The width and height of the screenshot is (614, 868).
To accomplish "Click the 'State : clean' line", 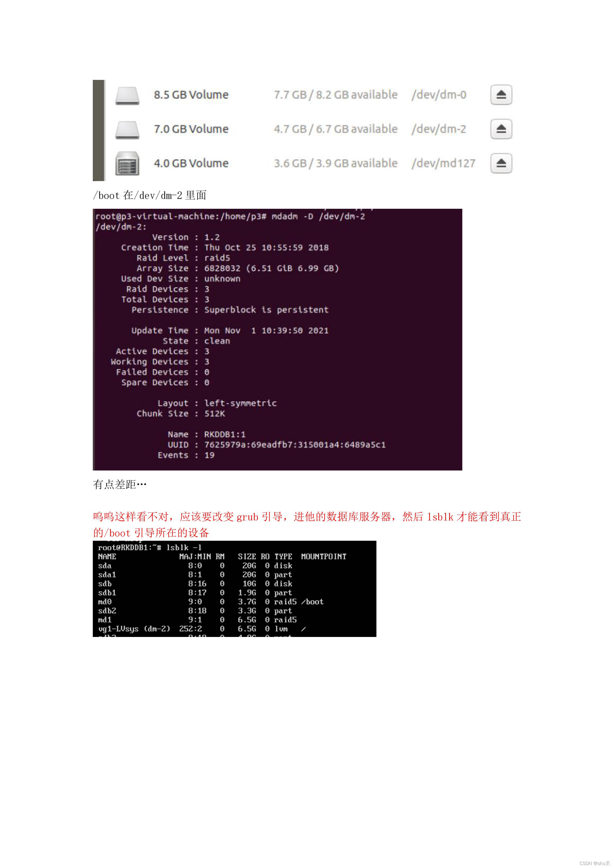I will pyautogui.click(x=196, y=341).
